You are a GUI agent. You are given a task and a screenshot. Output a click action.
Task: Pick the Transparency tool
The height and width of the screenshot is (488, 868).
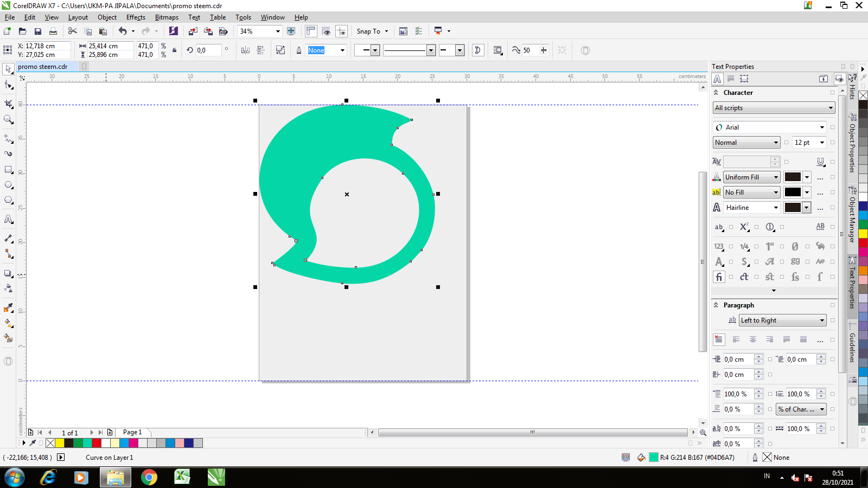[8, 288]
